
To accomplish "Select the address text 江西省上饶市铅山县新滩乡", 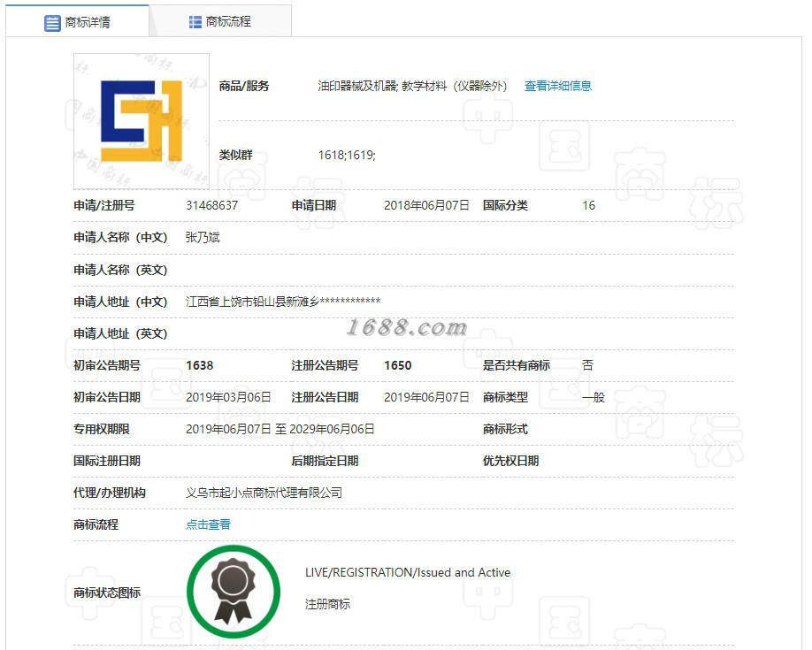I will point(252,302).
